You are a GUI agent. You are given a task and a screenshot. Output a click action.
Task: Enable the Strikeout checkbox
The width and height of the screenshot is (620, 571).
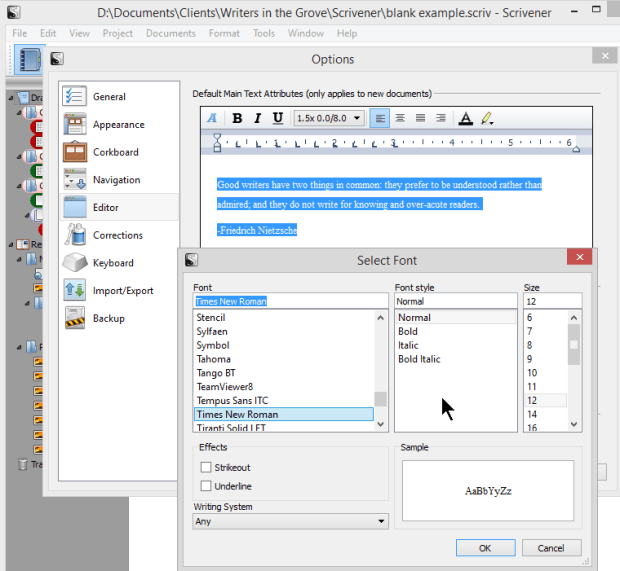pyautogui.click(x=206, y=467)
